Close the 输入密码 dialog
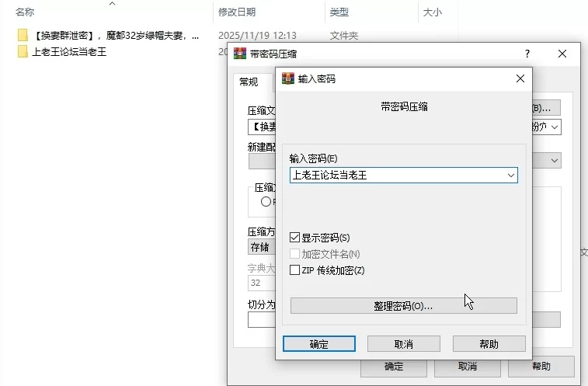The image size is (588, 386). (x=520, y=78)
